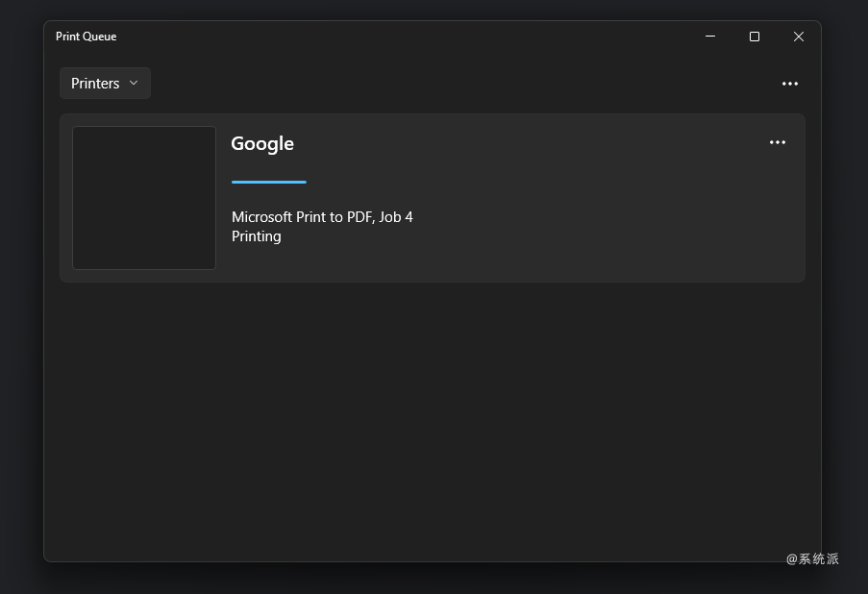Click the Printers label text
Screen dimensions: 868x594
click(95, 83)
